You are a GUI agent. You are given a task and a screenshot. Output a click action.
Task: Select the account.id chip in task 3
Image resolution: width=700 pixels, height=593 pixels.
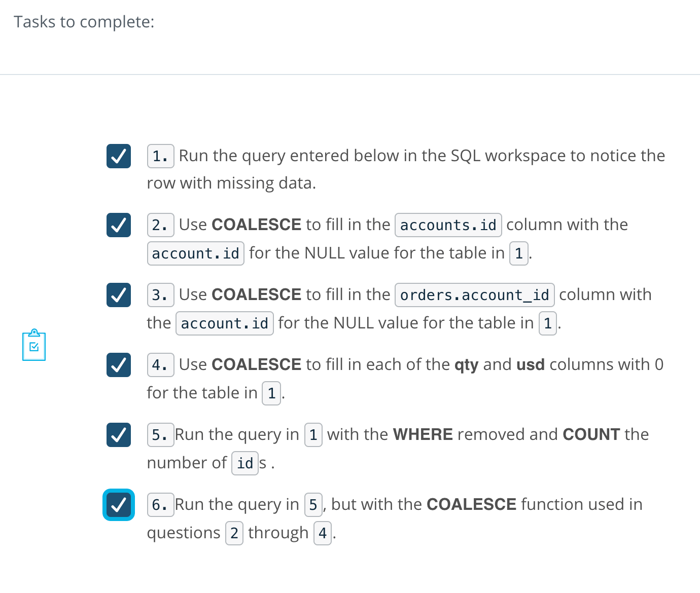(224, 323)
